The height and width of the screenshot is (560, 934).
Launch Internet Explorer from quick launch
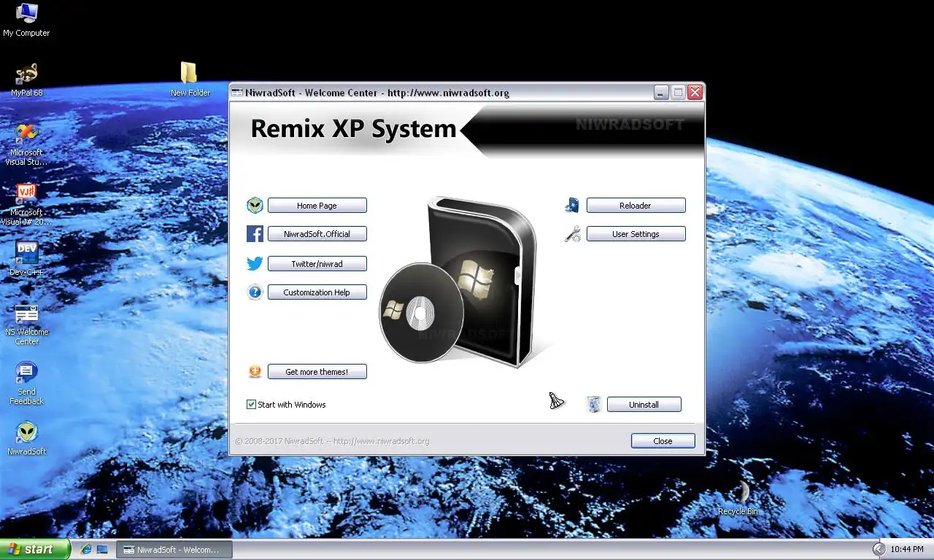pyautogui.click(x=86, y=549)
